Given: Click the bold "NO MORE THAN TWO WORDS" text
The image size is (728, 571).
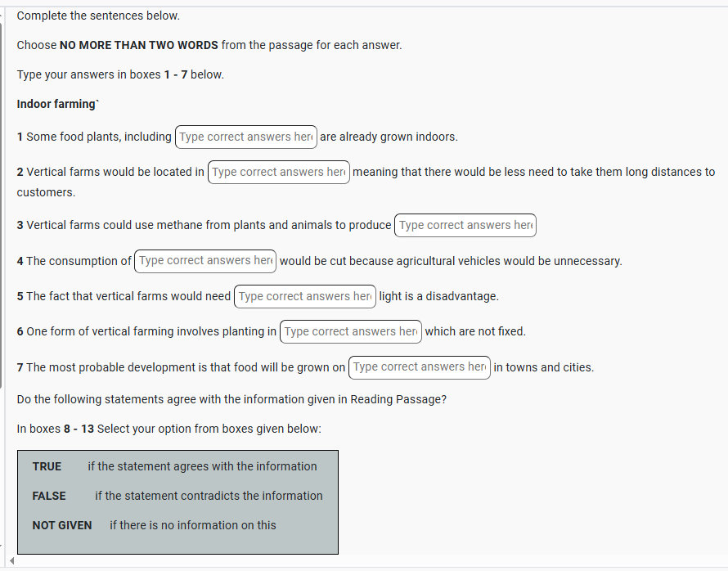Looking at the screenshot, I should coord(138,45).
